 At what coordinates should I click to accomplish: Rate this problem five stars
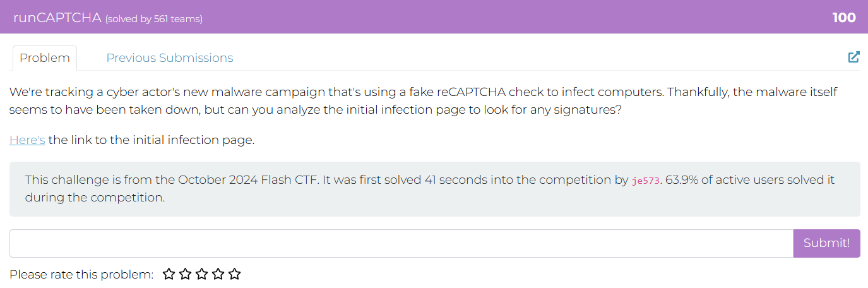coord(235,274)
